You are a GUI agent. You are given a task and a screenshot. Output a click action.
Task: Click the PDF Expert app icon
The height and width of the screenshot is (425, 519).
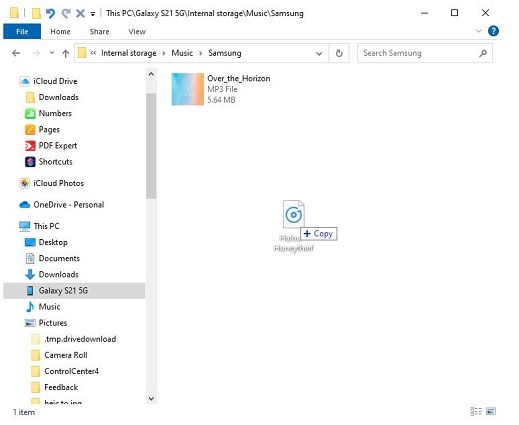click(30, 146)
